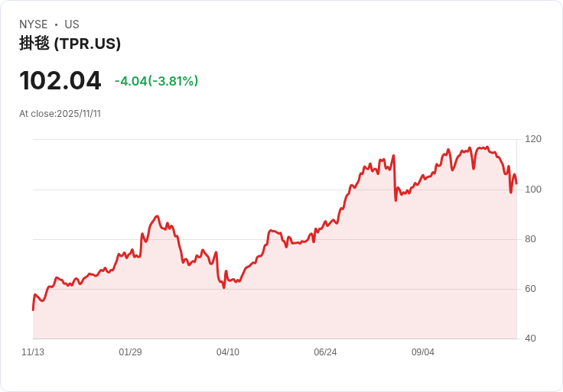Click the chart line's final point at far right
Viewport: 563px width, 392px height.
pos(516,183)
